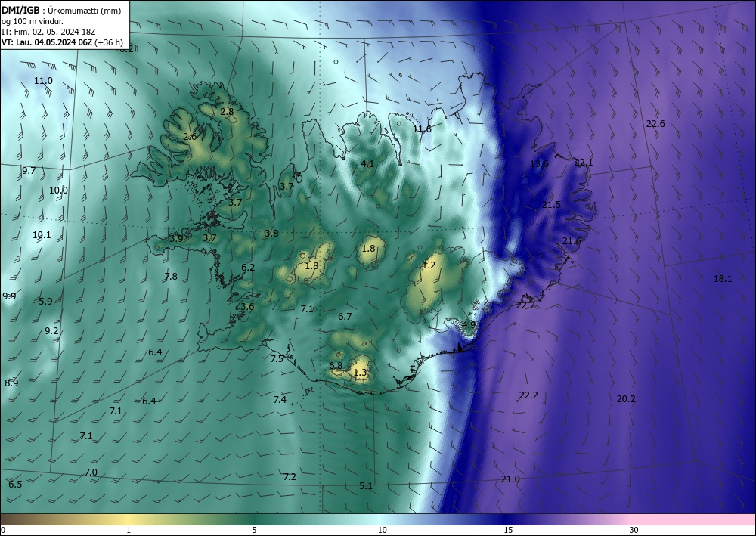This screenshot has width=756, height=536.
Task: Click the map value 5.9
Action: click(x=45, y=301)
